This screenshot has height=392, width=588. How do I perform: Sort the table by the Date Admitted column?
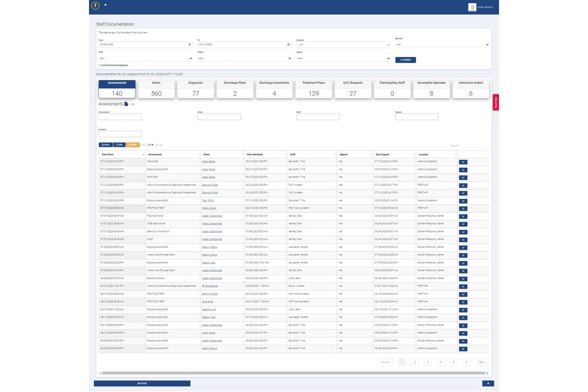click(265, 154)
